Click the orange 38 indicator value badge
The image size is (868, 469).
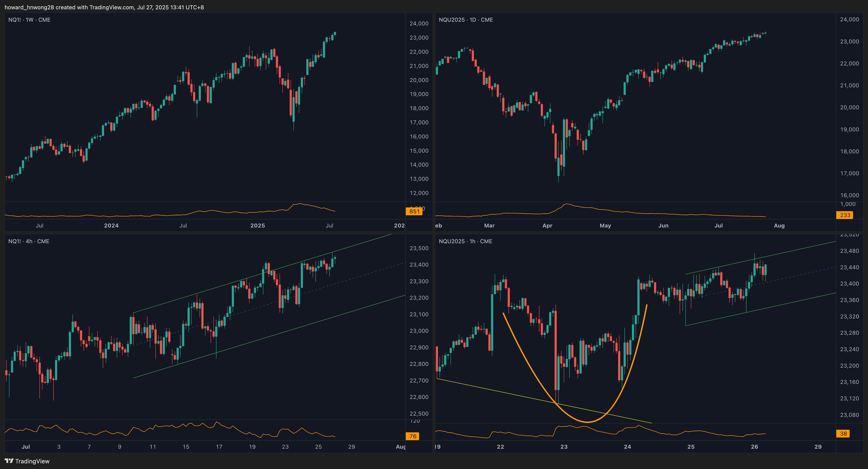click(843, 434)
